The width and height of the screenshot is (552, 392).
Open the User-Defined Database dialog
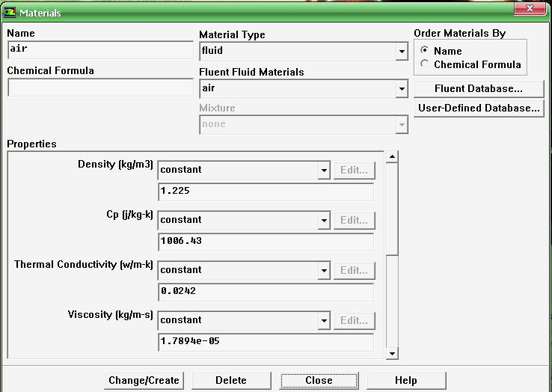click(x=478, y=108)
